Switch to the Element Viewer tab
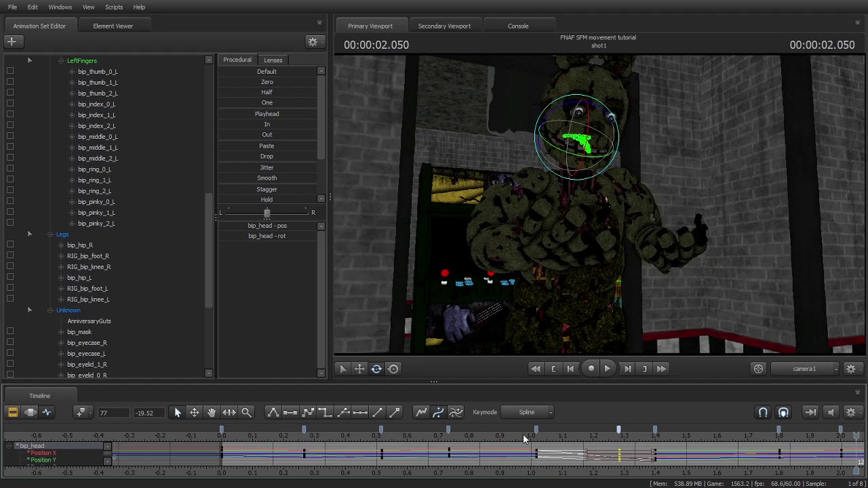Screen dimensions: 868x488 click(x=113, y=26)
